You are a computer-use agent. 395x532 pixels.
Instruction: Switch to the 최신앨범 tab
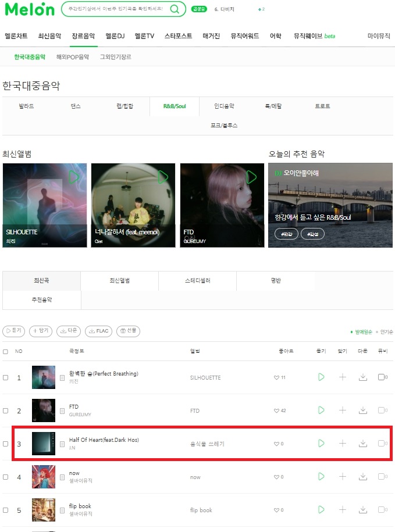click(x=119, y=281)
